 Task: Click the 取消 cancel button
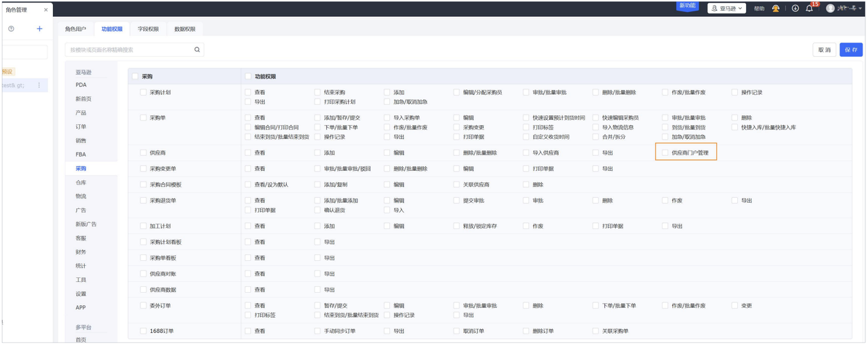click(824, 50)
